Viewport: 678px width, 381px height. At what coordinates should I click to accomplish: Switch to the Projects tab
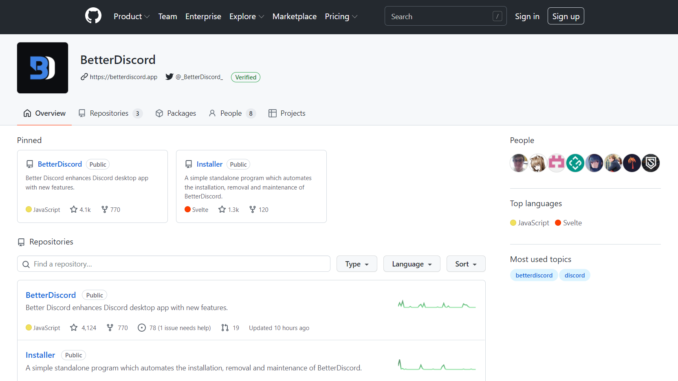click(287, 113)
